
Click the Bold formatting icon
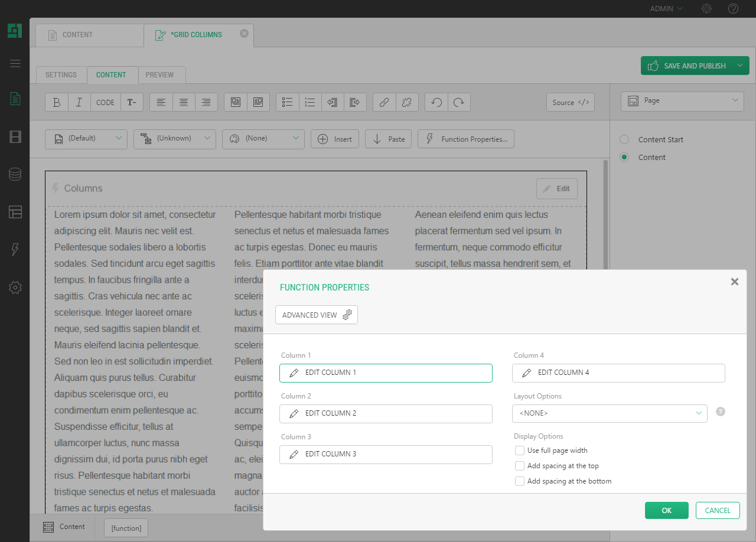coord(57,102)
